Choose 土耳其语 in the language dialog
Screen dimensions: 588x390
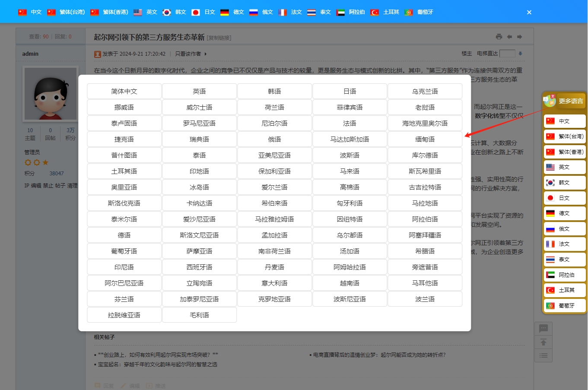[x=124, y=171]
